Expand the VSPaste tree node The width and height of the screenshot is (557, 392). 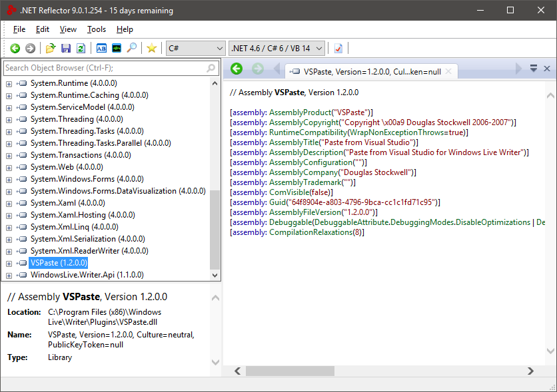click(x=9, y=264)
